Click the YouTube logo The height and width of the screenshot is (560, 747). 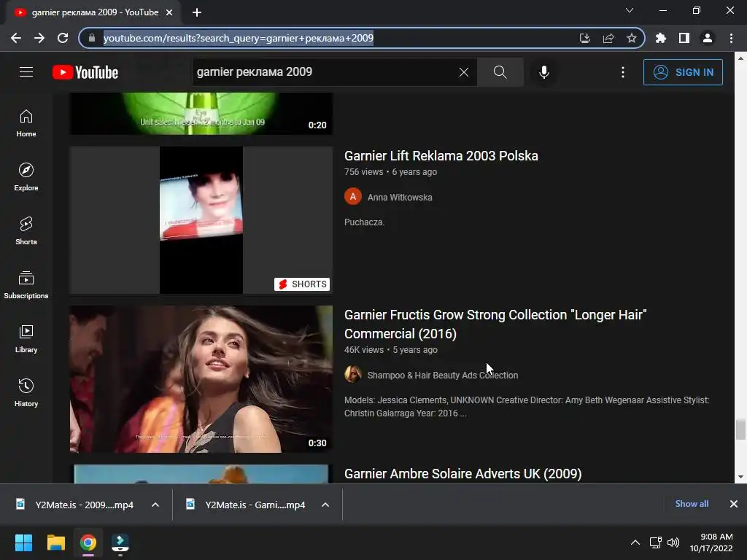pyautogui.click(x=85, y=72)
